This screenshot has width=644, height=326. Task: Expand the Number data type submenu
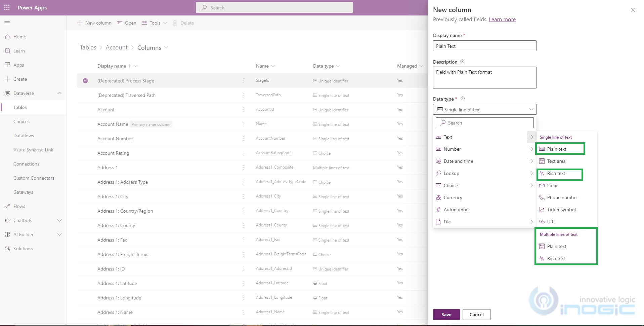[531, 149]
